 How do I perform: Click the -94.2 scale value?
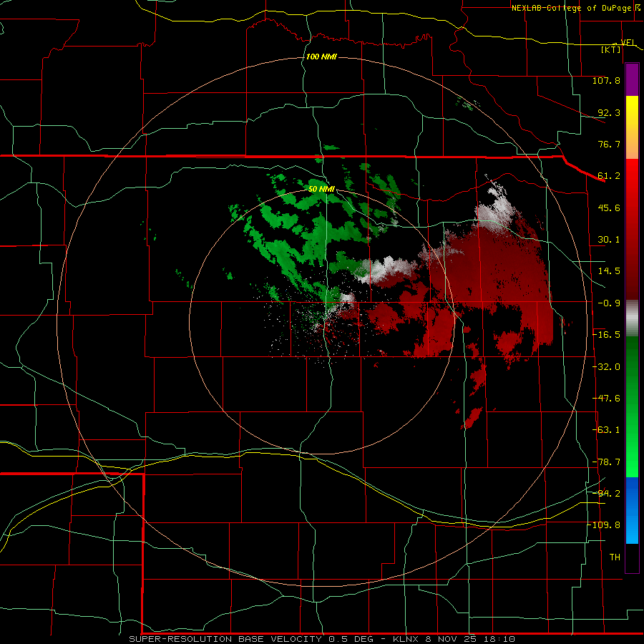606,493
